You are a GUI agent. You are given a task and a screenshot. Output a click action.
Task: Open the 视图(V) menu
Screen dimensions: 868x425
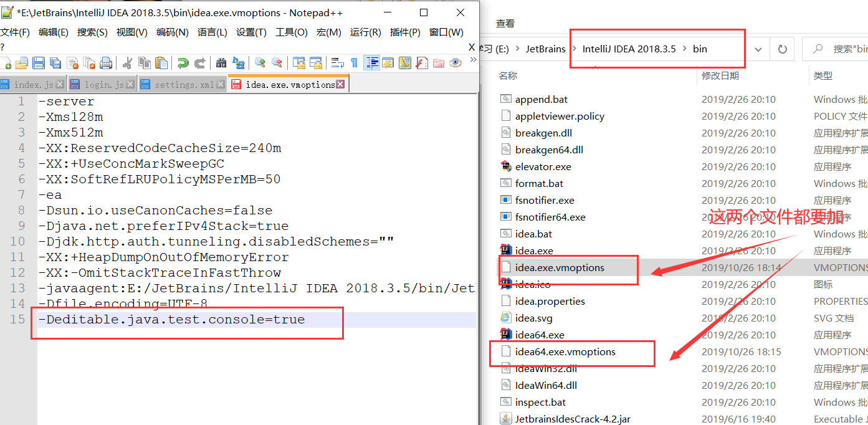point(132,32)
